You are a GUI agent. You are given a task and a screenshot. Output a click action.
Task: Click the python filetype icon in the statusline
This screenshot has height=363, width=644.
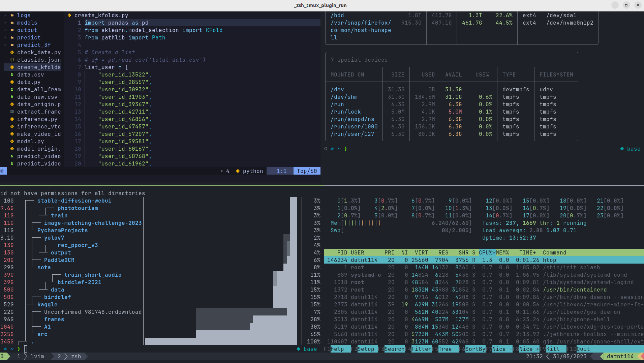(x=238, y=171)
